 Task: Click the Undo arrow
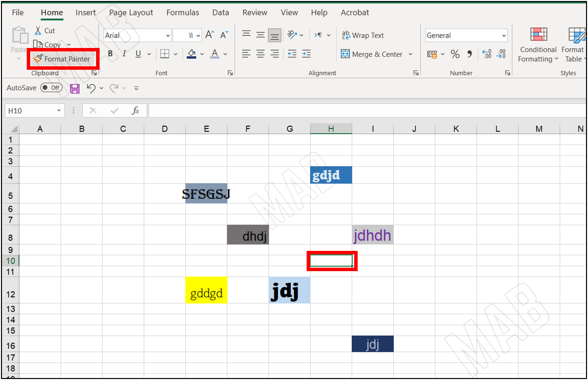coord(91,88)
